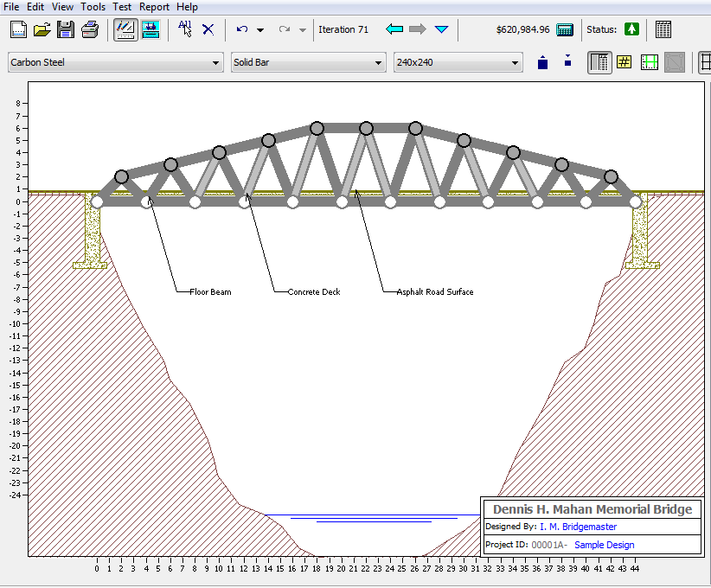Open a saved bridge design file
This screenshot has height=588, width=711.
(x=42, y=29)
